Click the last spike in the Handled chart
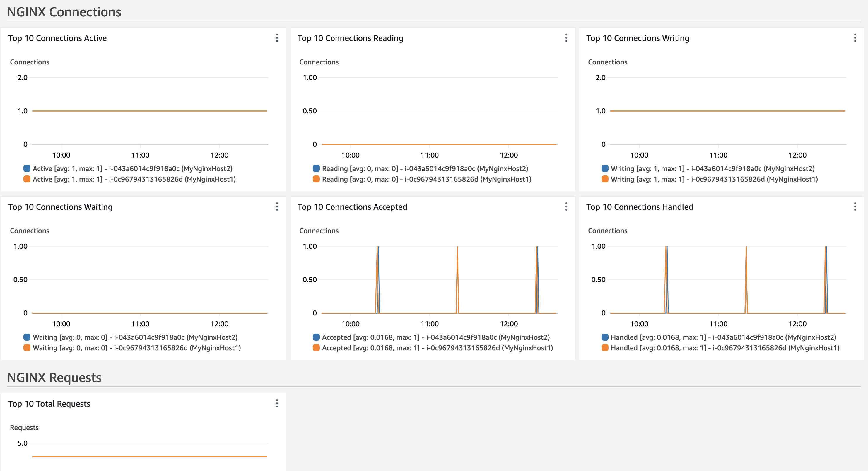Image resolution: width=868 pixels, height=471 pixels. coord(826,280)
